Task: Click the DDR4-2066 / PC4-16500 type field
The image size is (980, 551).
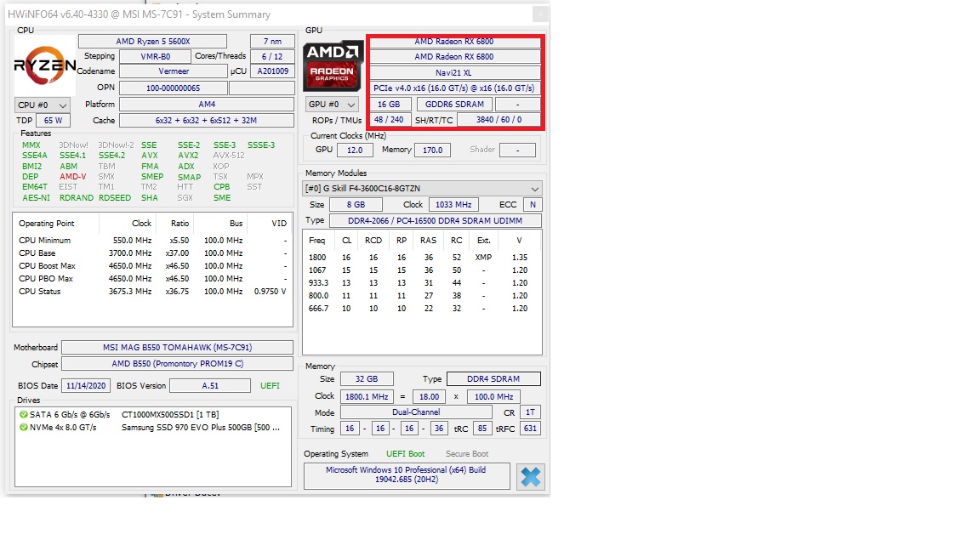Action: 435,220
